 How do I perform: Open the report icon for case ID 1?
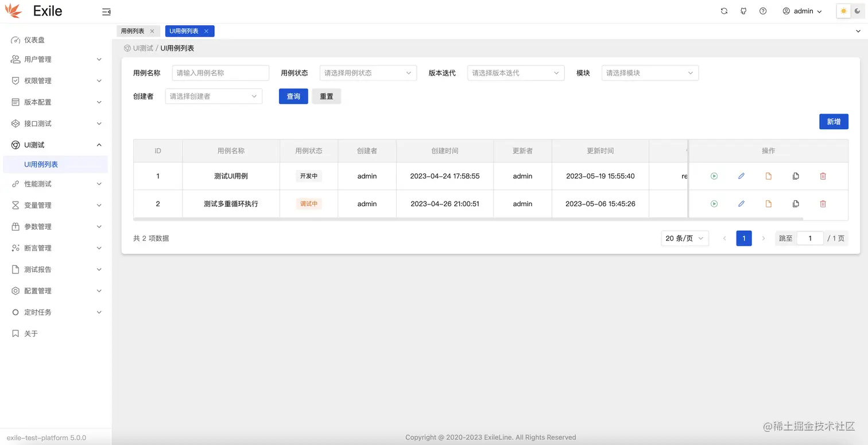(769, 176)
